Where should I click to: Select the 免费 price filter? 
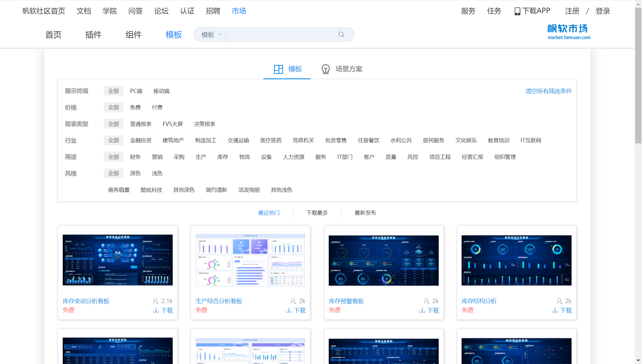pyautogui.click(x=135, y=107)
